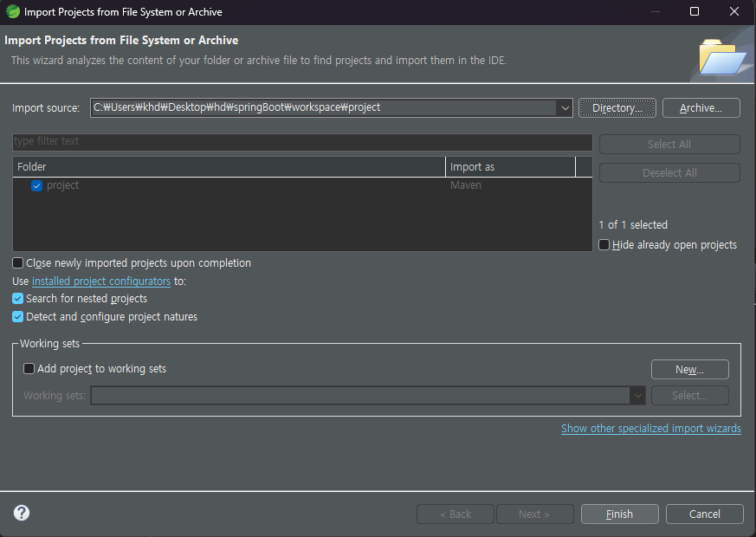
Task: Open the Directory browse dialog
Action: pos(617,108)
